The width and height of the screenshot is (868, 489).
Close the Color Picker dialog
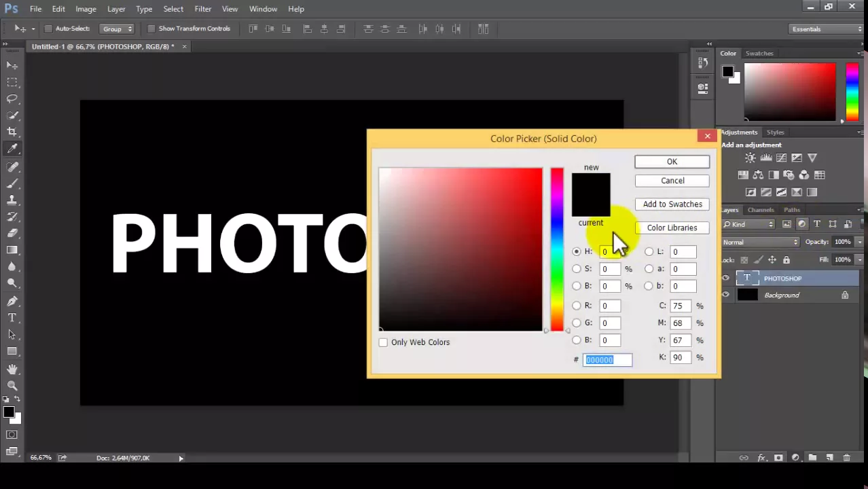707,136
